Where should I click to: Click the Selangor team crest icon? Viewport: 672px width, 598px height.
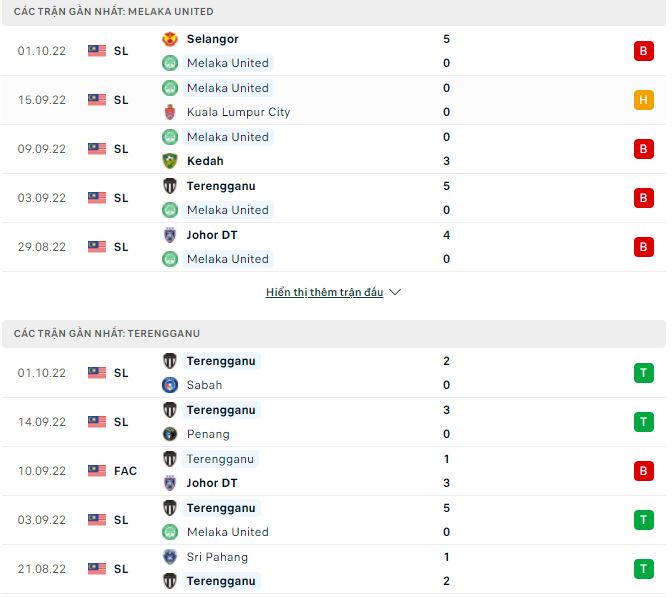tap(170, 39)
